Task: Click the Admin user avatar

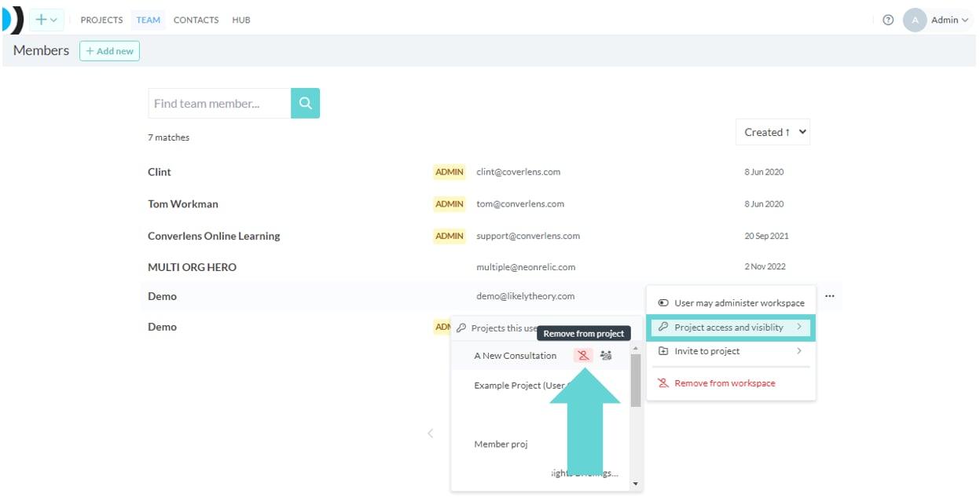Action: tap(915, 20)
